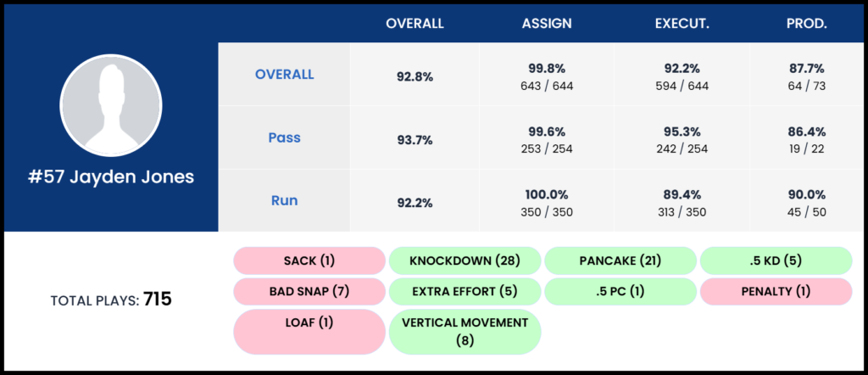This screenshot has width=868, height=375.
Task: Select the ASSIGN column header
Action: pyautogui.click(x=547, y=24)
